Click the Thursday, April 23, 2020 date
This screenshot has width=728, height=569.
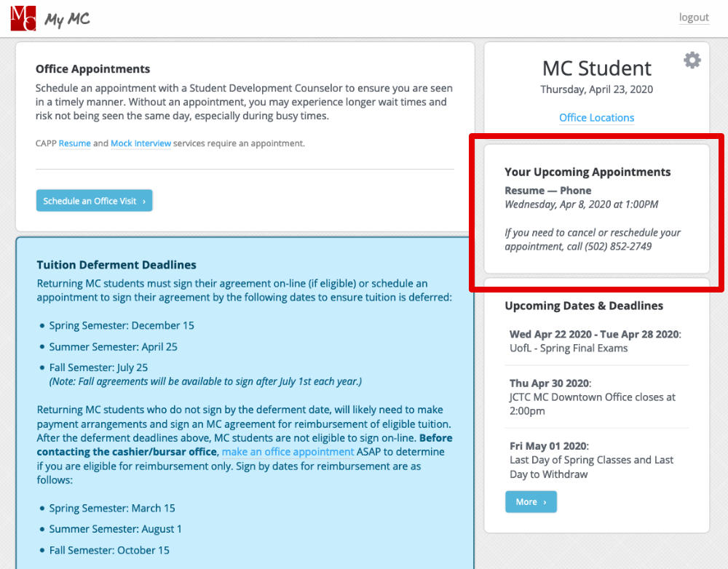pos(596,89)
